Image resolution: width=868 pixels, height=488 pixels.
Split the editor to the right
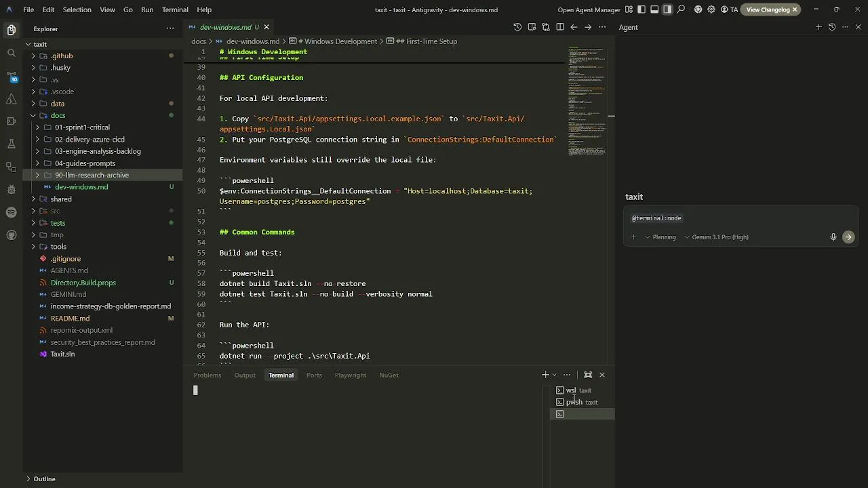pyautogui.click(x=560, y=27)
